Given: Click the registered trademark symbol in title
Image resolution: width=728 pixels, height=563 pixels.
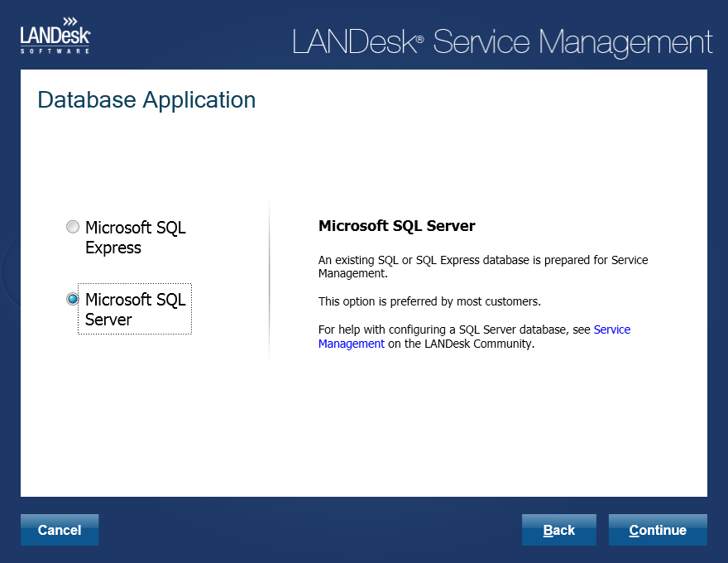Looking at the screenshot, I should pos(419,40).
